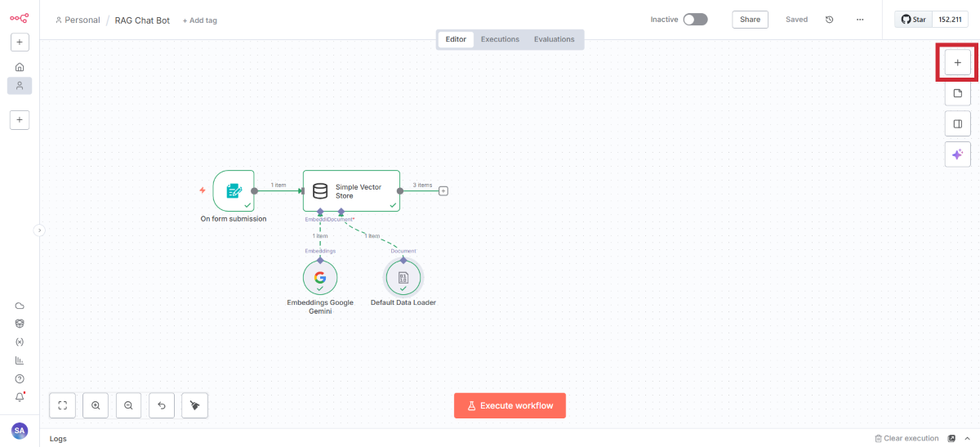The image size is (980, 447).
Task: Select the Simple Vector Store node
Action: 351,190
